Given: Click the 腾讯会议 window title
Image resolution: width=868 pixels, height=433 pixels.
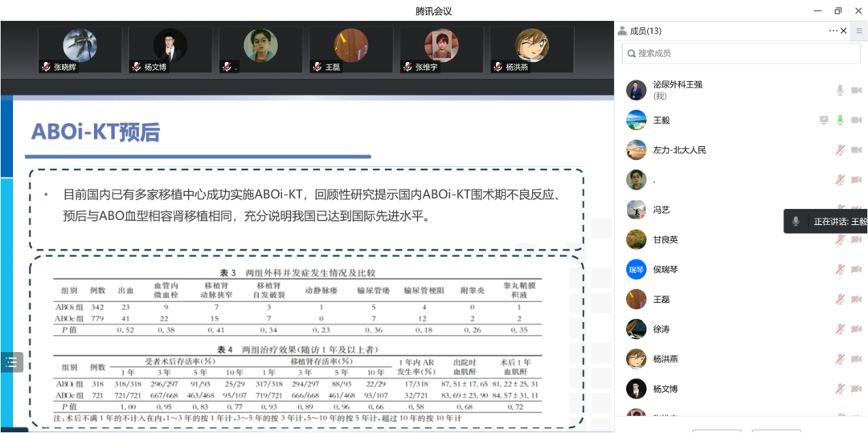Looking at the screenshot, I should pyautogui.click(x=433, y=10).
